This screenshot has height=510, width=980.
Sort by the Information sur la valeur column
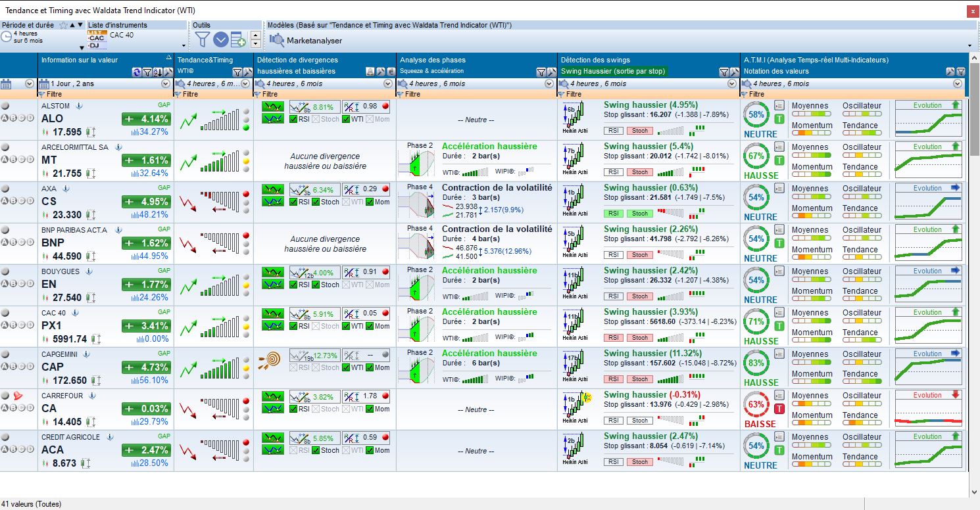coord(79,60)
